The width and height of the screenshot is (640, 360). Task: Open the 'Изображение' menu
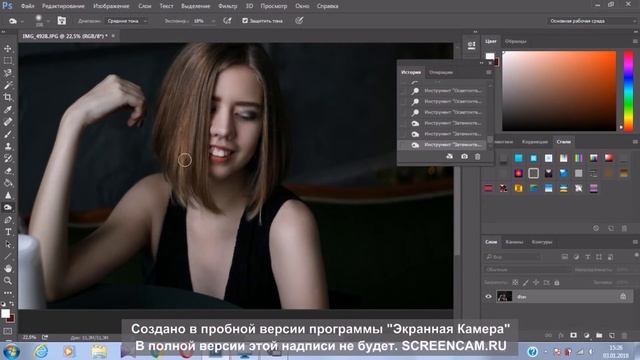[x=111, y=6]
